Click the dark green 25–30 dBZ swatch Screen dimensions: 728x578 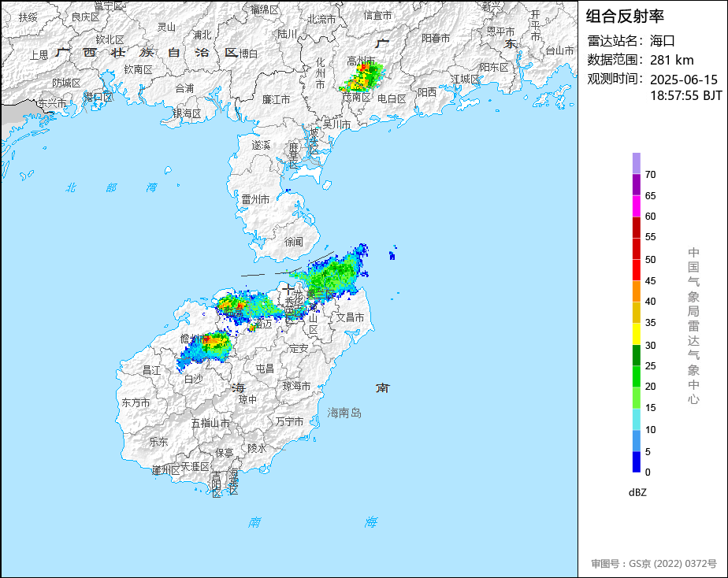pyautogui.click(x=636, y=355)
